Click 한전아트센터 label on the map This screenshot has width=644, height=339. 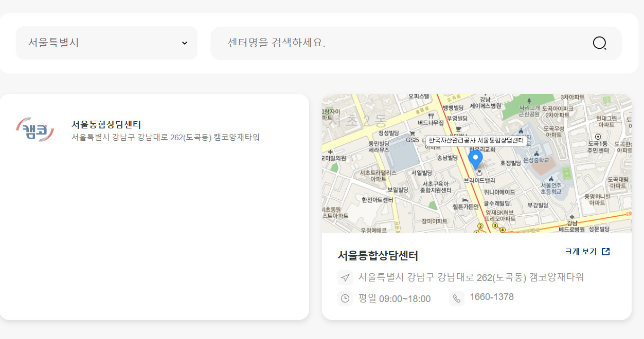coord(378,200)
